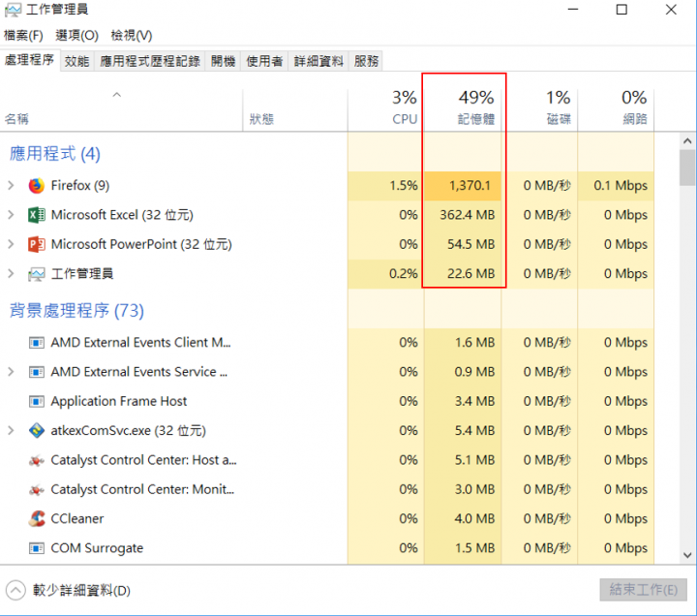Click Application Frame Host memory 3.4 MB
This screenshot has width=697, height=616.
[x=474, y=401]
